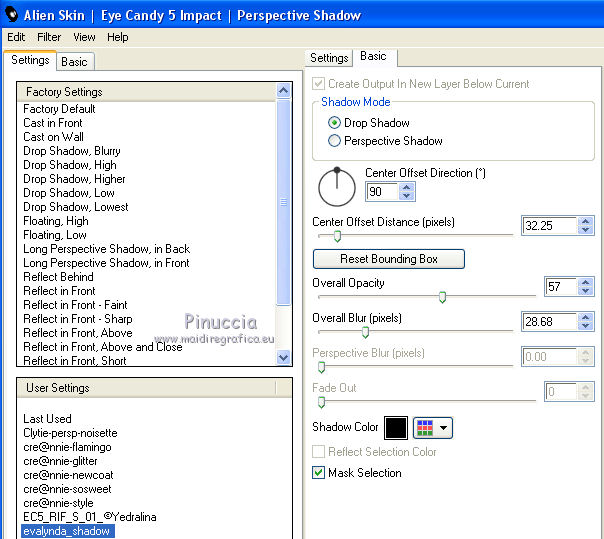Viewport: 604px width, 539px height.
Task: Open the Filter menu
Action: click(x=49, y=37)
